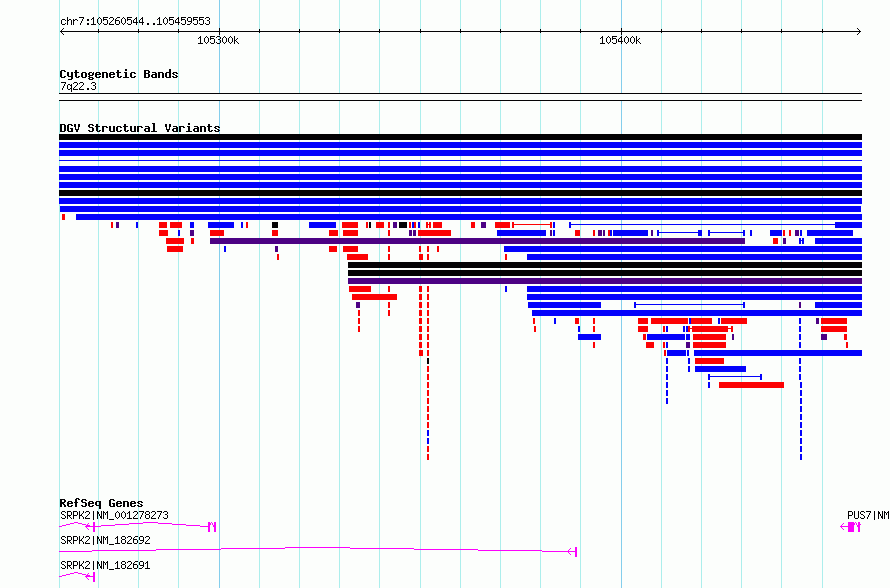This screenshot has width=890, height=588.
Task: Open the SRPK2|NM_182691 gene label
Action: pos(105,565)
